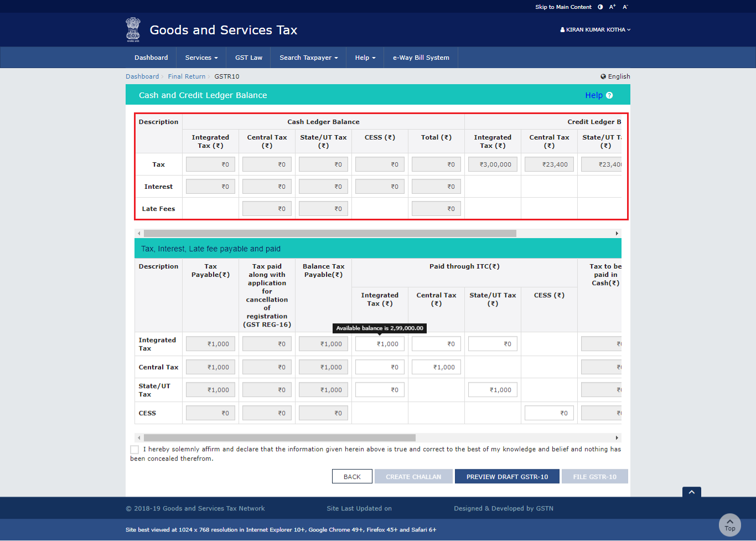756x541 pixels.
Task: Select Dashboard from the navigation bar
Action: pyautogui.click(x=151, y=57)
